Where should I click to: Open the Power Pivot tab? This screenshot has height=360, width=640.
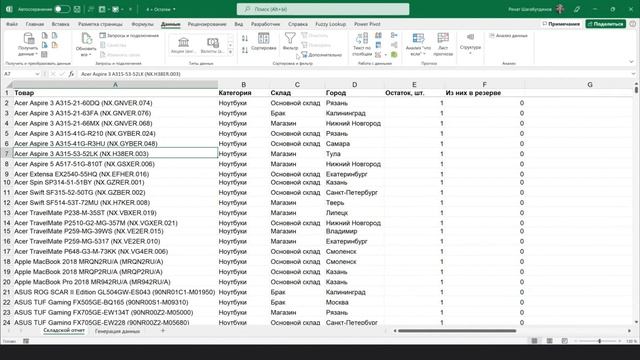(x=367, y=24)
